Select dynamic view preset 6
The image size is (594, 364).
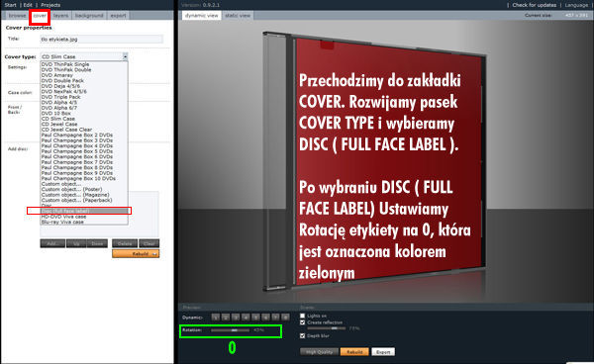[265, 318]
